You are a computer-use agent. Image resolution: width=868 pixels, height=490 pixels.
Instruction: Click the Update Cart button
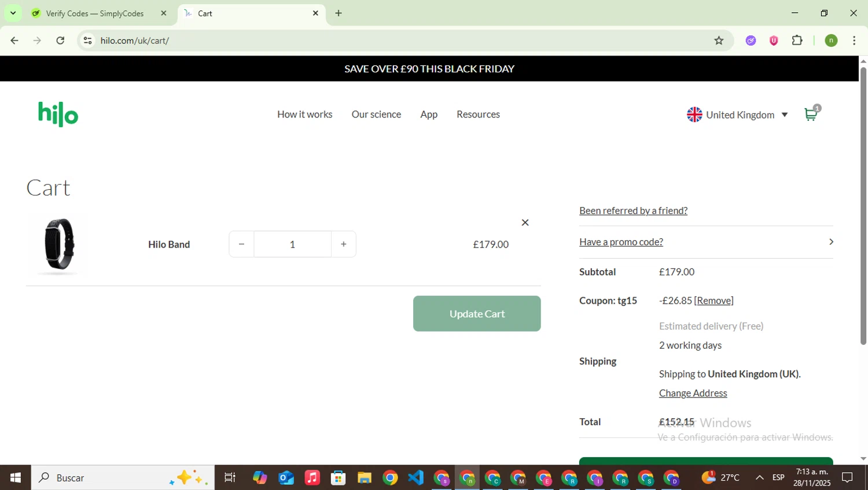coord(477,314)
